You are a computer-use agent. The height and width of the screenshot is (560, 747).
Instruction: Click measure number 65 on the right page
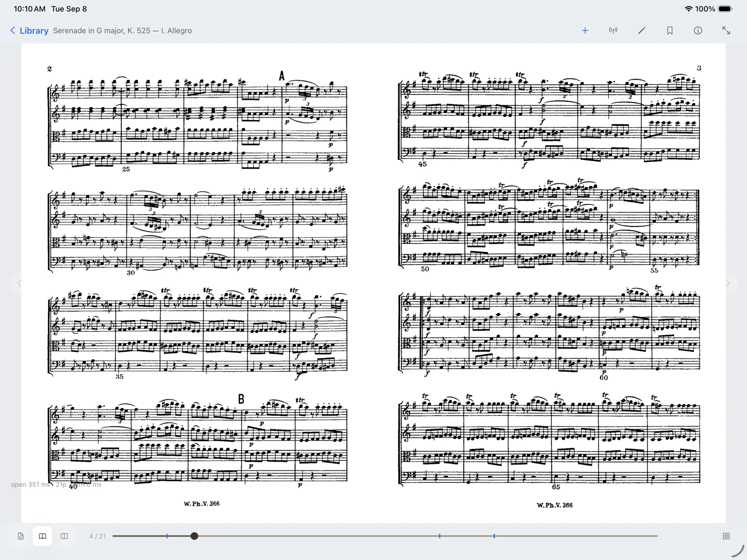coord(556,487)
